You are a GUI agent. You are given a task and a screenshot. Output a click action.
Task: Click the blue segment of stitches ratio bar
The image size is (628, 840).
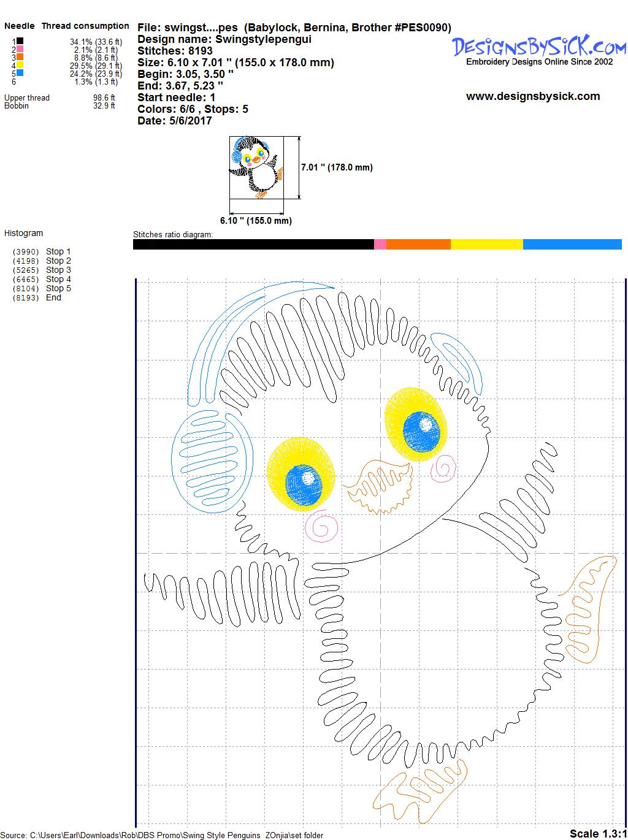point(572,245)
